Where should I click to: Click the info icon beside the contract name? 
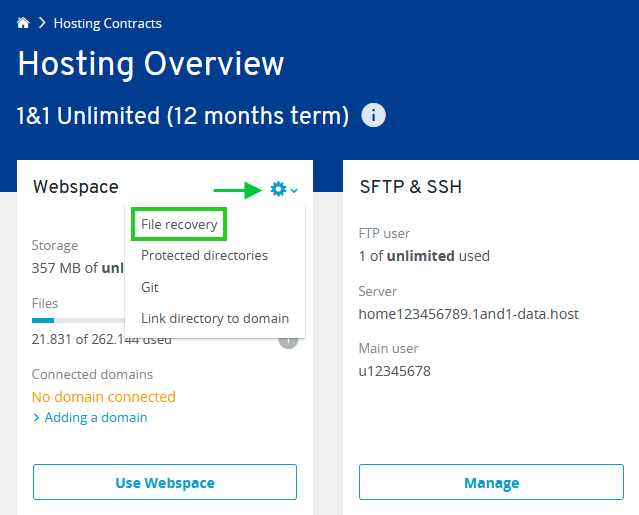[373, 115]
